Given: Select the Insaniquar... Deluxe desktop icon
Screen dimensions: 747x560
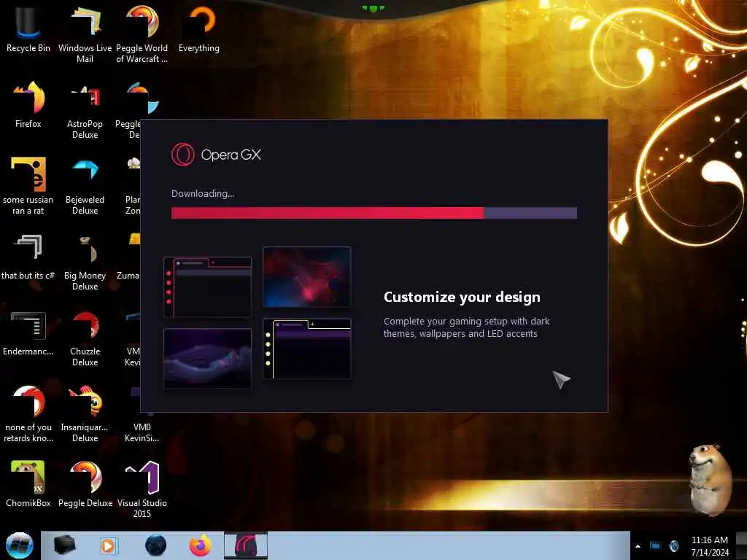Looking at the screenshot, I should tap(85, 414).
